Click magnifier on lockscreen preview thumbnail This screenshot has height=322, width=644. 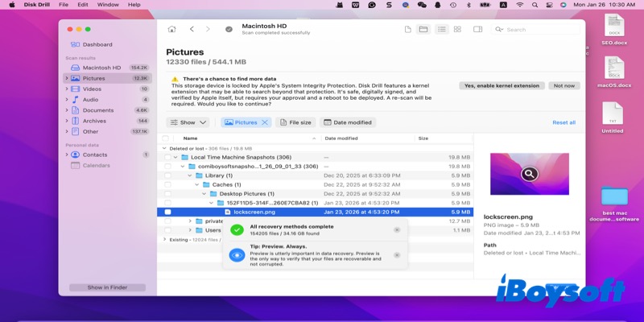tap(528, 173)
